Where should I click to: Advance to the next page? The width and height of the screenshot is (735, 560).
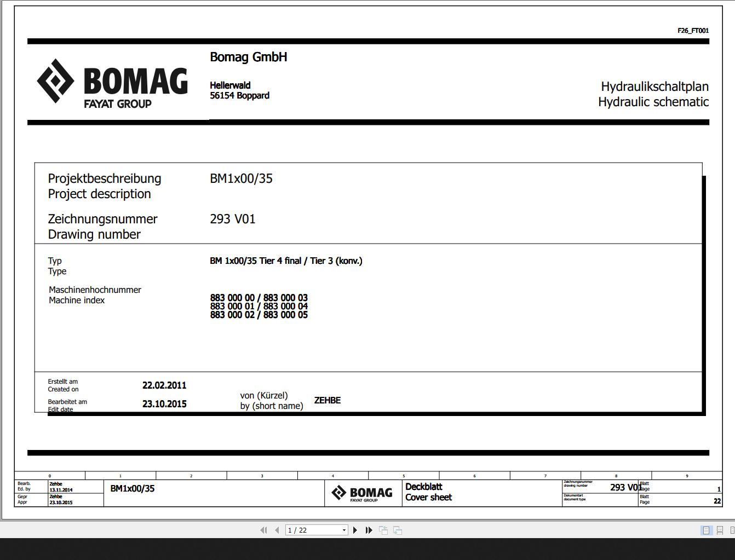point(355,530)
